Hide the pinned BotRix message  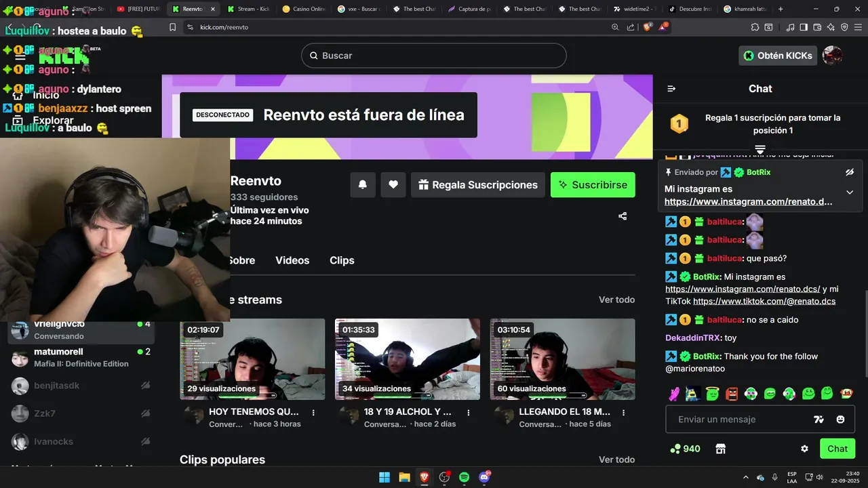pyautogui.click(x=850, y=172)
